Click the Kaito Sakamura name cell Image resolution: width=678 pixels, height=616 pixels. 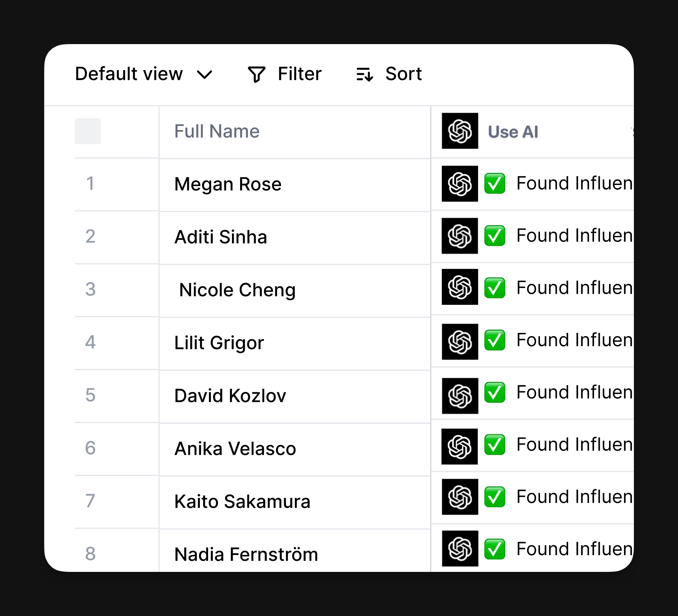(242, 501)
